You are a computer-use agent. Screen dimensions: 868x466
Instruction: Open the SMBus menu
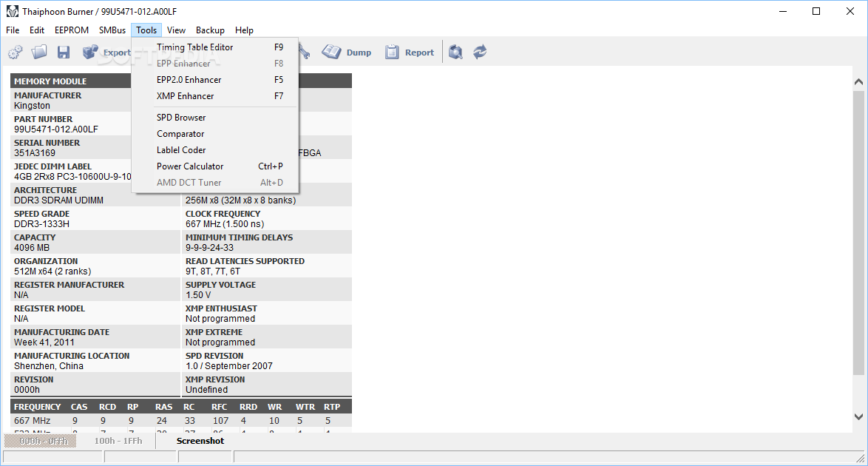coord(112,30)
